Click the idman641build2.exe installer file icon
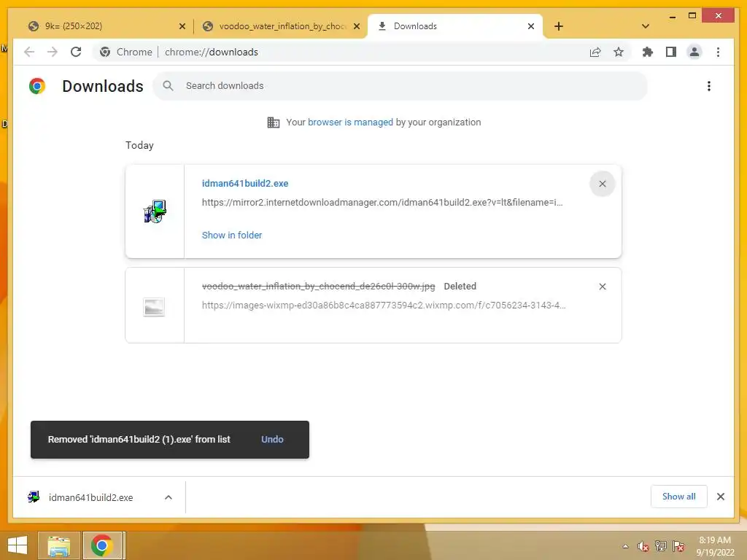This screenshot has height=560, width=747. pyautogui.click(x=155, y=211)
